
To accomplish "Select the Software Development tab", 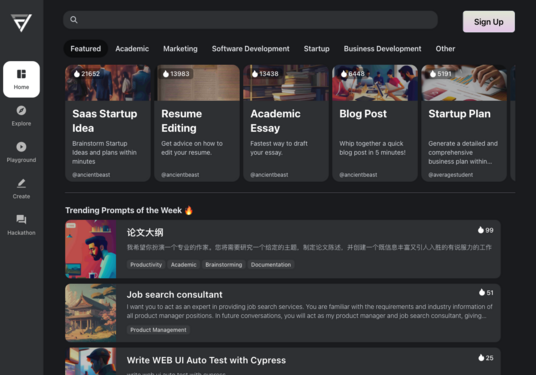I will (251, 49).
